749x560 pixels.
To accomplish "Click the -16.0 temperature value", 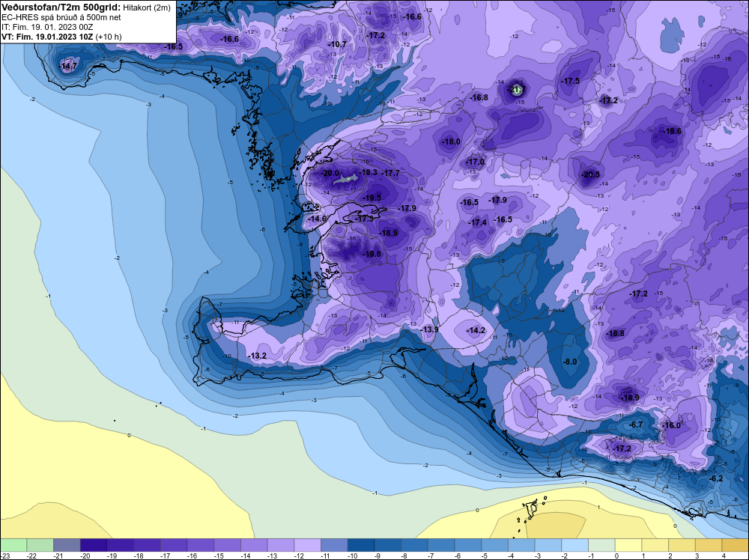I will (x=672, y=425).
